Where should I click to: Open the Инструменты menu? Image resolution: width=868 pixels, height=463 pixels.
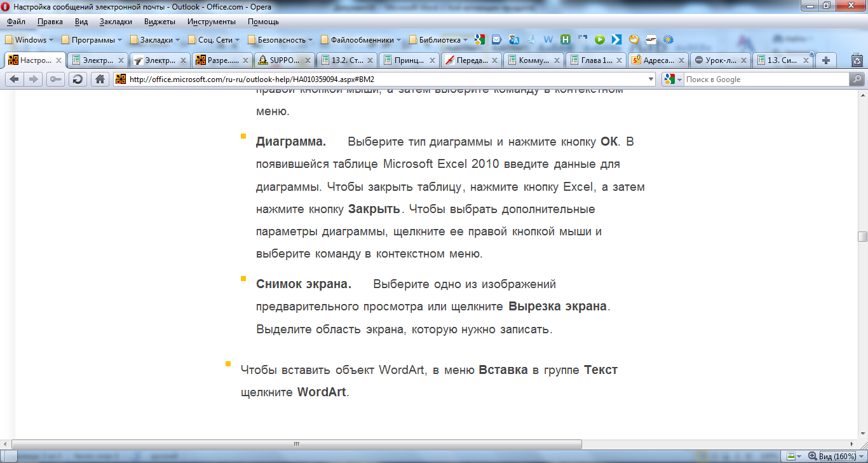pyautogui.click(x=212, y=22)
